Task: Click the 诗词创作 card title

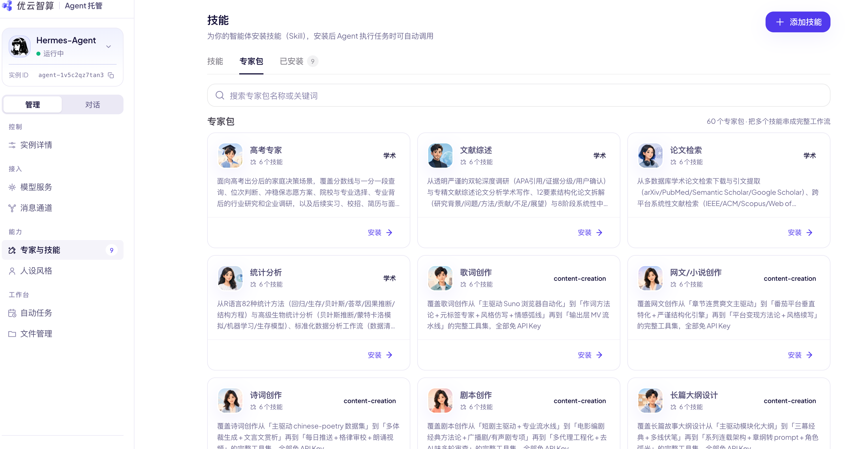Action: point(266,395)
